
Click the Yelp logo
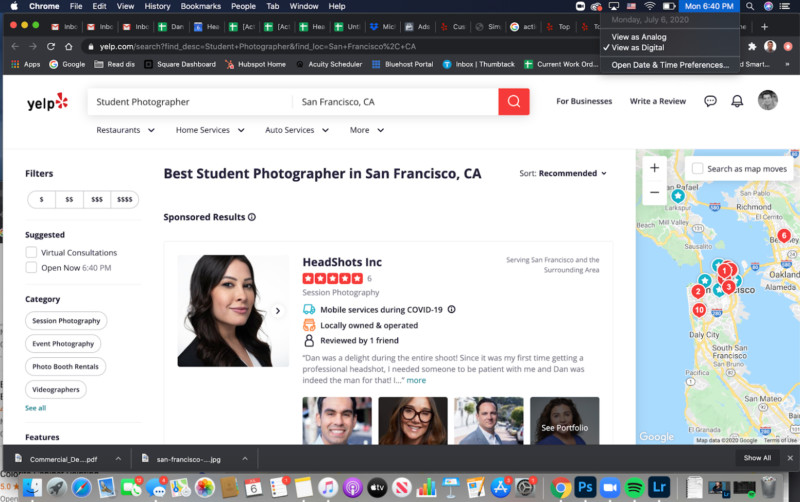[x=47, y=101]
